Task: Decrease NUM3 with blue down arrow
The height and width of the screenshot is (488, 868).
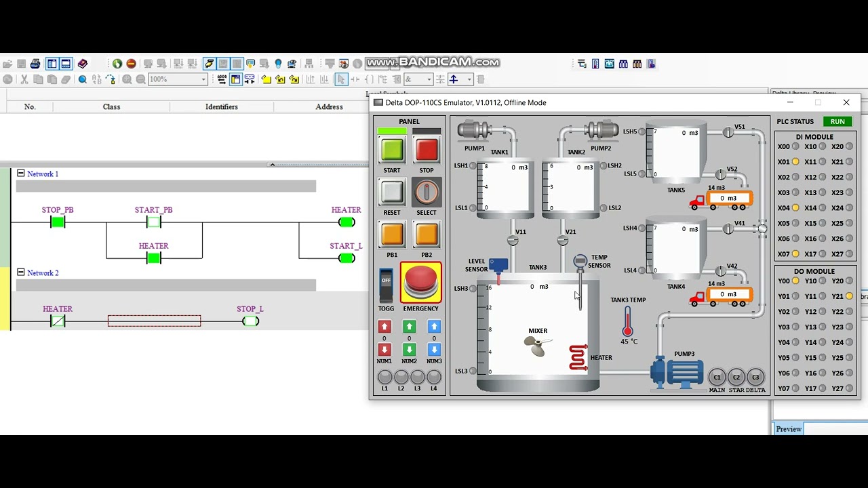Action: click(x=434, y=350)
